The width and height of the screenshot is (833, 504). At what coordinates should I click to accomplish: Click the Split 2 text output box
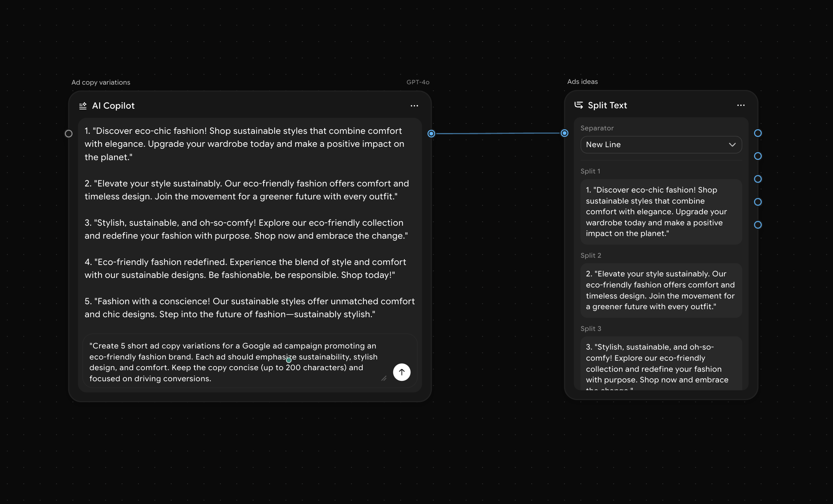tap(661, 290)
